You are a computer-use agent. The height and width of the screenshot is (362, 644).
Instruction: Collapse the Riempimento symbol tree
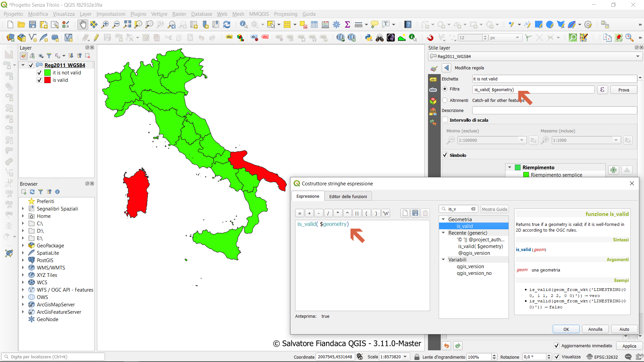509,167
